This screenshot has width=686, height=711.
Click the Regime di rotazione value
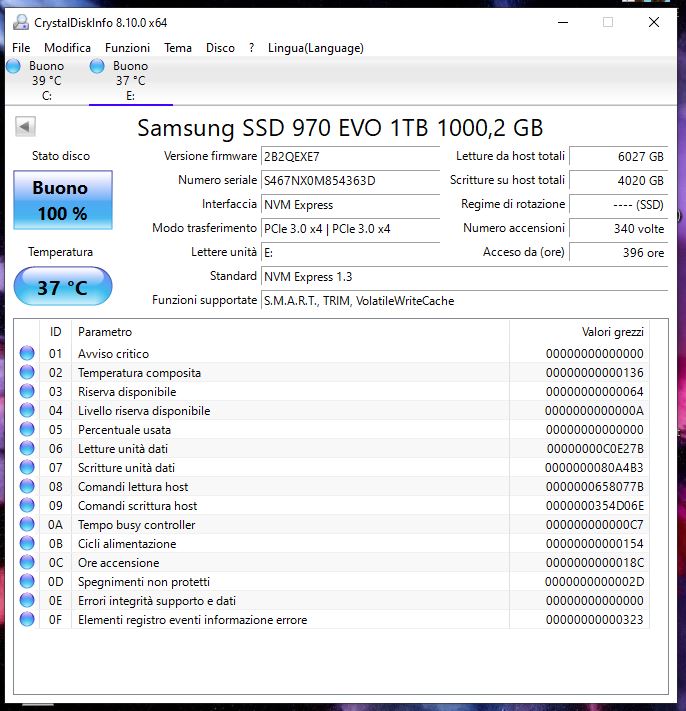pos(618,205)
